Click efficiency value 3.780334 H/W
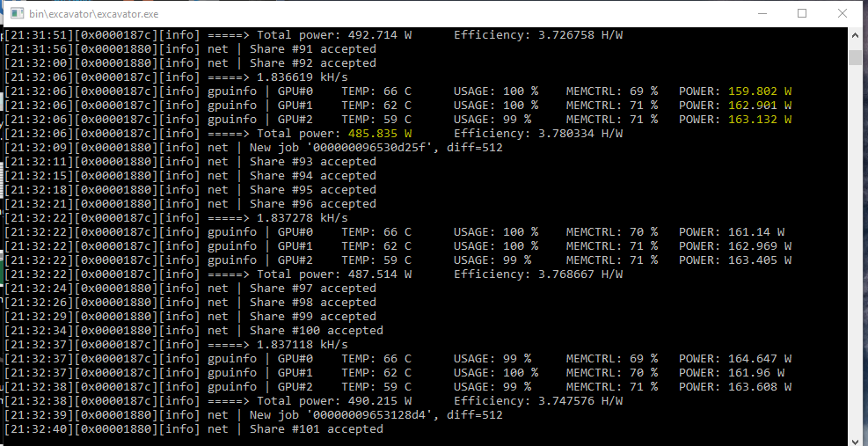Image resolution: width=868 pixels, height=446 pixels. click(580, 133)
